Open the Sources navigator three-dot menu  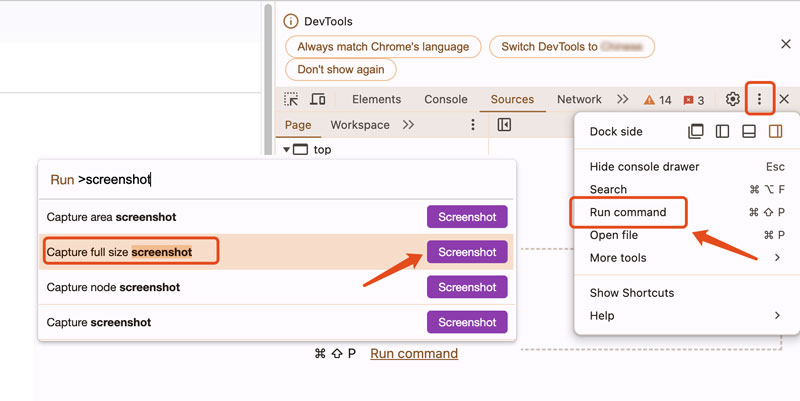473,124
